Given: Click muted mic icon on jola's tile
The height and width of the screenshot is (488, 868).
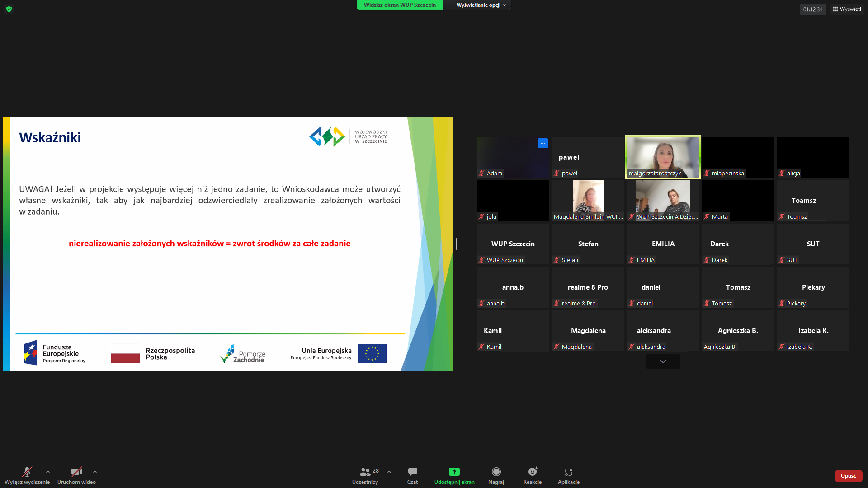Looking at the screenshot, I should tap(482, 217).
